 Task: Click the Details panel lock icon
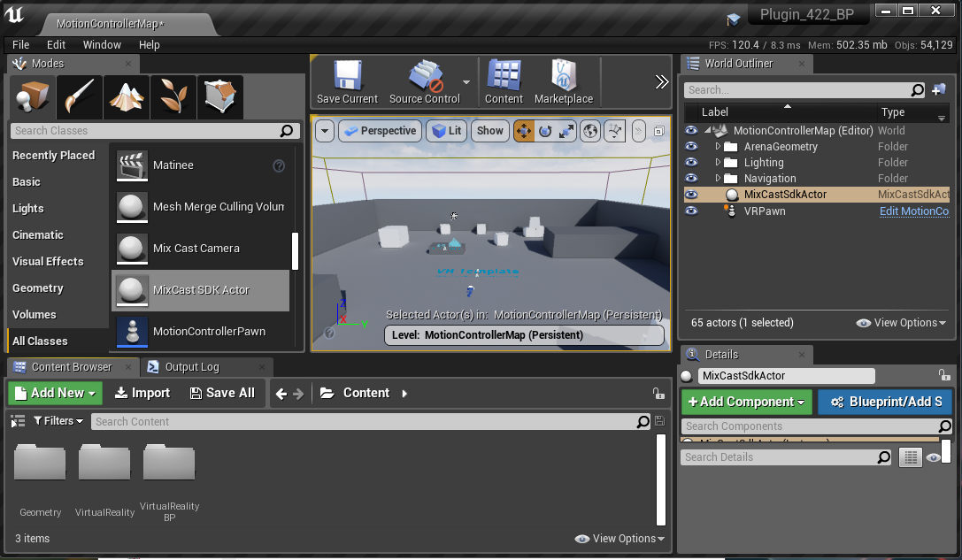(943, 375)
